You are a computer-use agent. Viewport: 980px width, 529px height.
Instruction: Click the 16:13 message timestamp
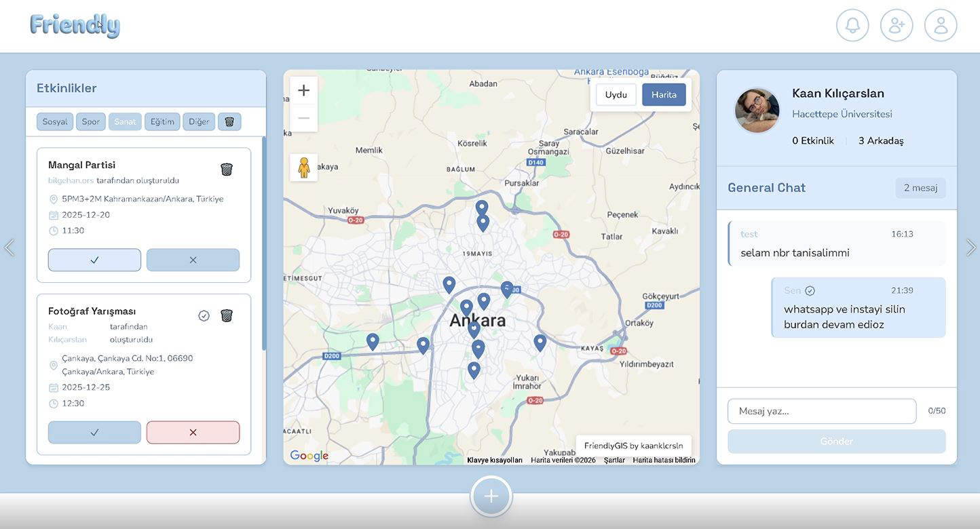click(x=902, y=234)
